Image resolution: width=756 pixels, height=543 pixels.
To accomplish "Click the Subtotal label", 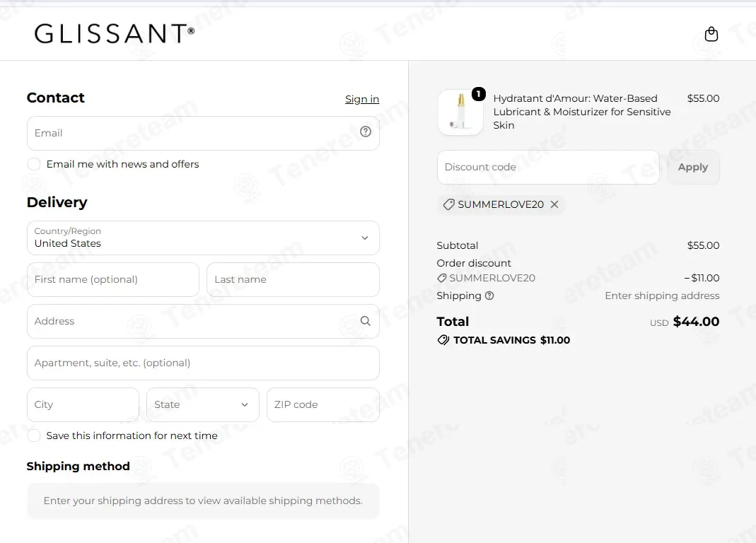I will 458,245.
